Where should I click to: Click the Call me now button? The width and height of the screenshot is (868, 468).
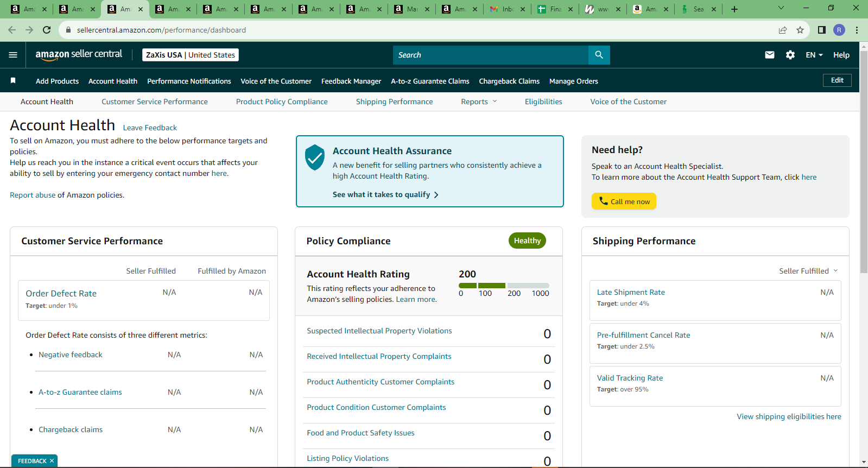[x=624, y=201]
